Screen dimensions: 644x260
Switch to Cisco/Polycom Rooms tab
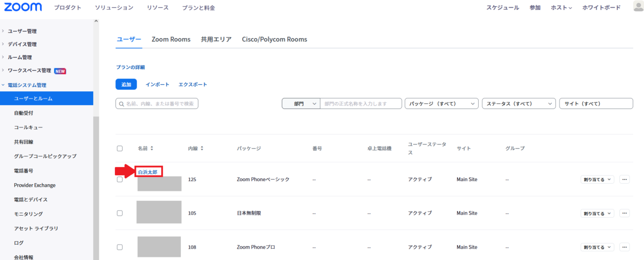coord(275,39)
